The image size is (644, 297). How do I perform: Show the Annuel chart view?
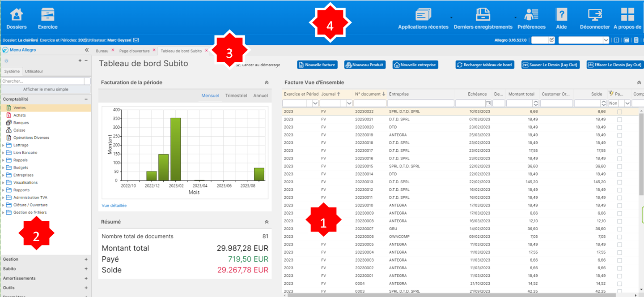261,95
